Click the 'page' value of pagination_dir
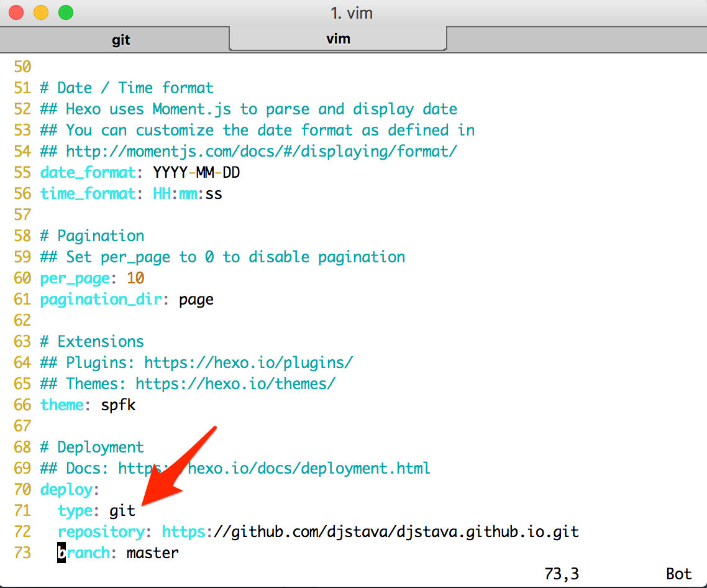707x588 pixels. (x=196, y=300)
